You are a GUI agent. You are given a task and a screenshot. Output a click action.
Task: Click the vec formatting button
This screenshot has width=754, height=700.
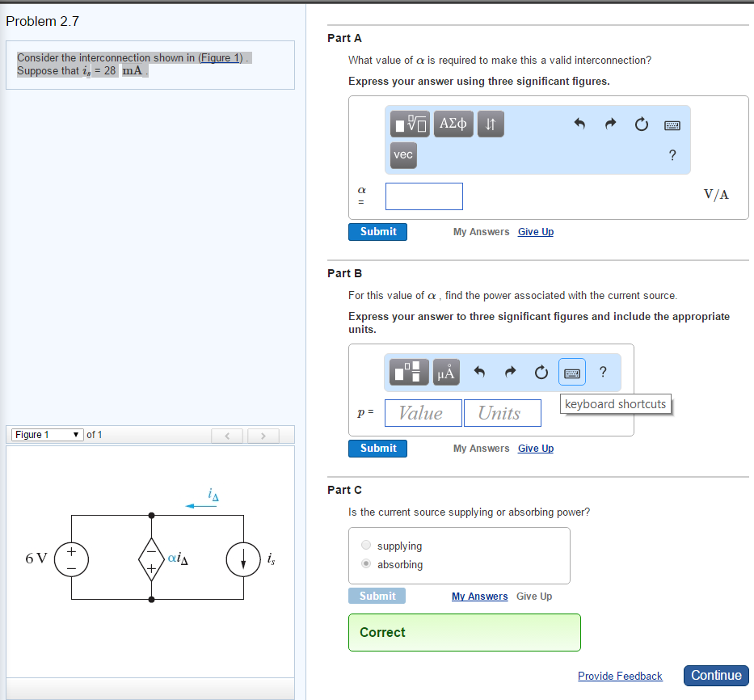403,155
